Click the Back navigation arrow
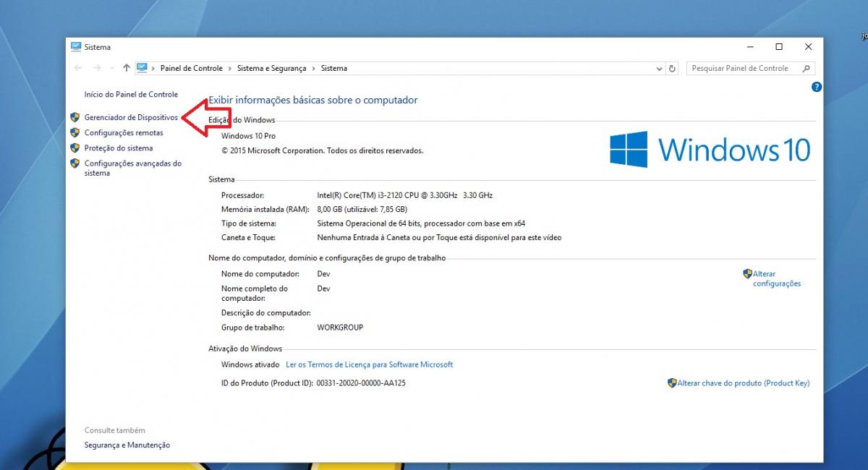This screenshot has width=868, height=470. point(79,68)
